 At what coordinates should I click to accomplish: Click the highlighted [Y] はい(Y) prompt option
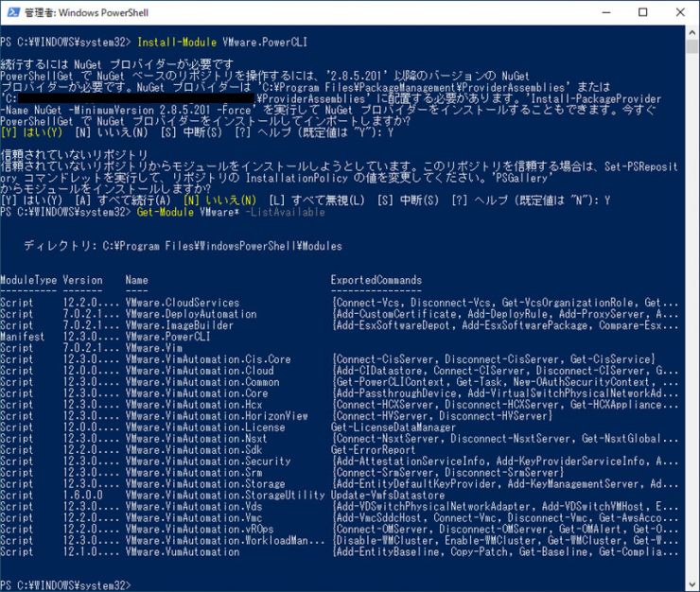32,132
